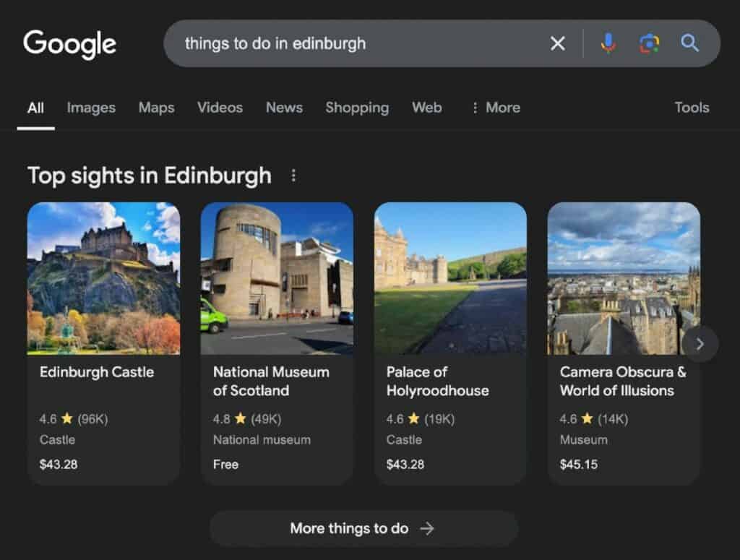Image resolution: width=740 pixels, height=560 pixels.
Task: Open the Edinburgh Castle photo
Action: [x=103, y=278]
